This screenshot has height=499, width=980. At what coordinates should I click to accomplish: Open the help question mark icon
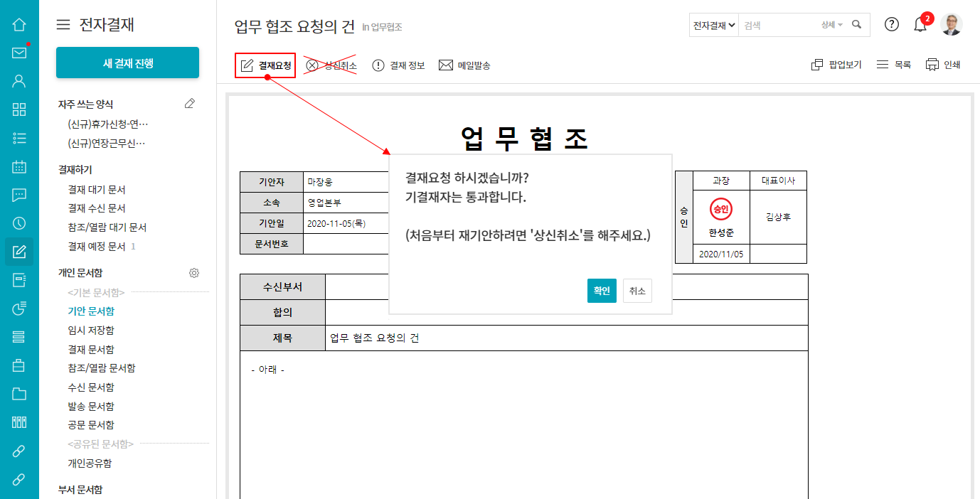click(891, 24)
